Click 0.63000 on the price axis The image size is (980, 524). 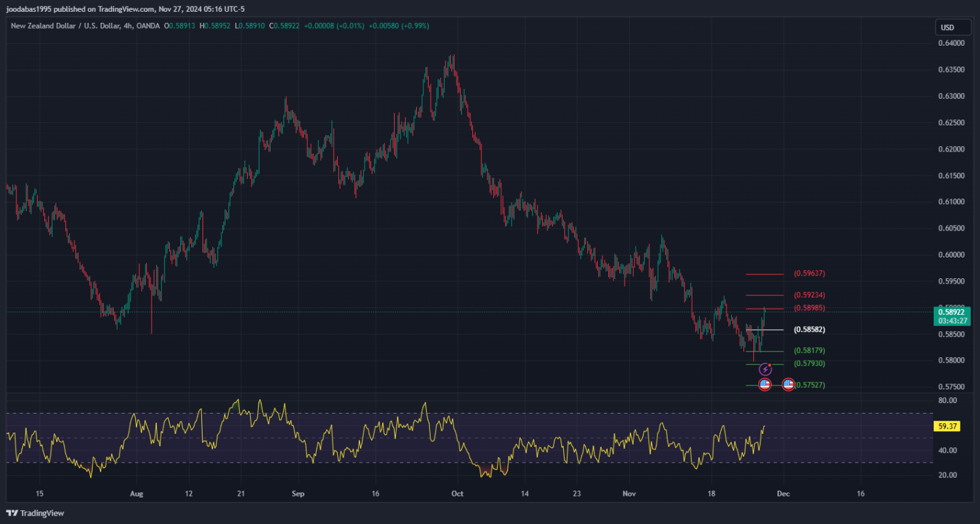point(951,96)
